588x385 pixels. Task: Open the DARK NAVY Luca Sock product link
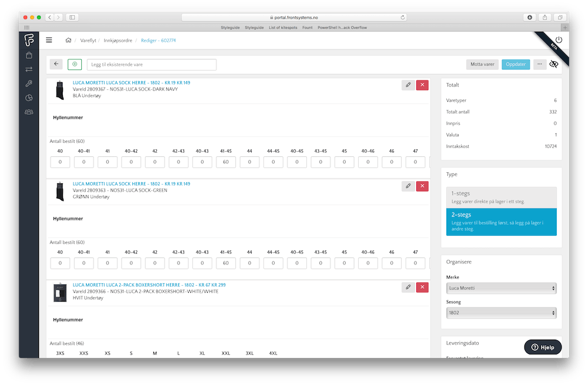(x=131, y=83)
